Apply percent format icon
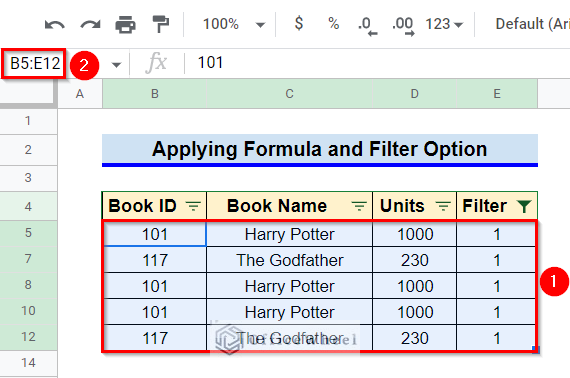Viewport: 570px width, 378px height. point(333,24)
